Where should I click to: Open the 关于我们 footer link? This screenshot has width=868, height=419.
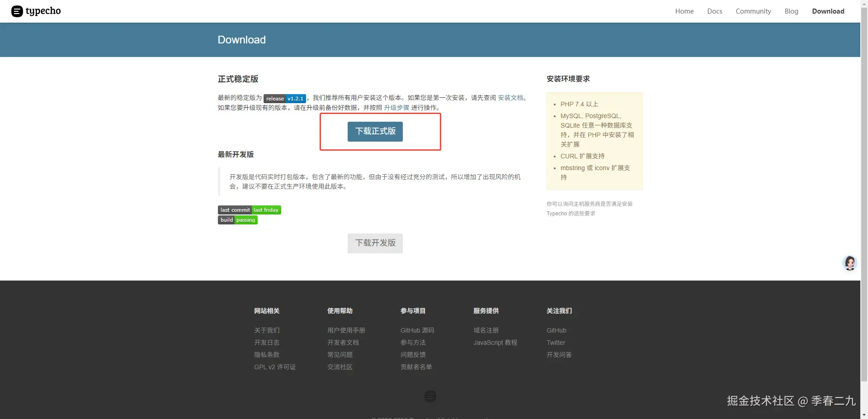pyautogui.click(x=267, y=330)
